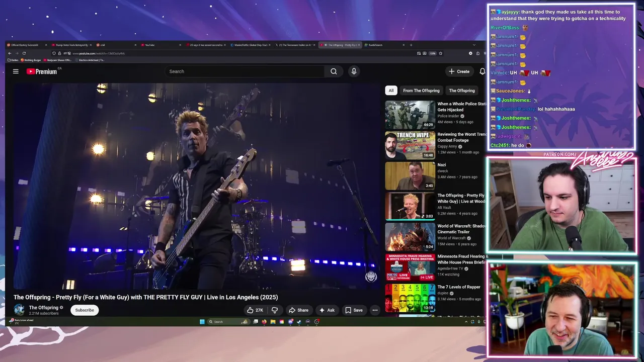Open Nothing Burger bookmark
This screenshot has width=644, height=362.
pos(31,60)
